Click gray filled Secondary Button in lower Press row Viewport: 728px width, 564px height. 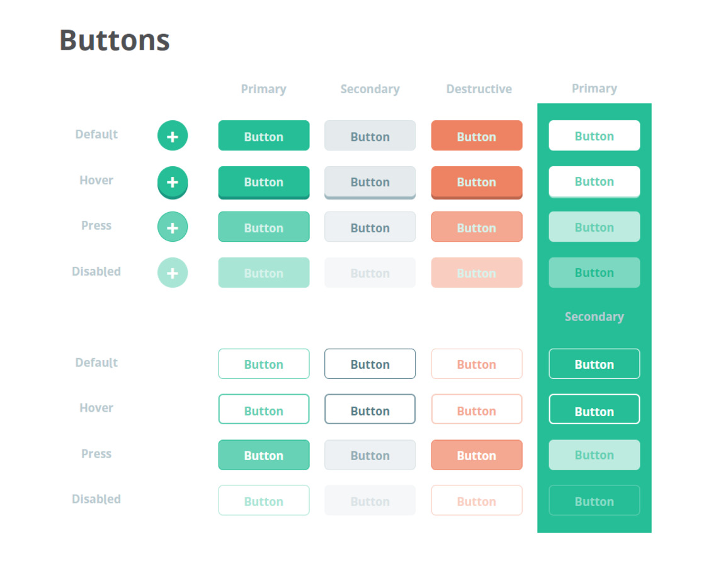370,455
